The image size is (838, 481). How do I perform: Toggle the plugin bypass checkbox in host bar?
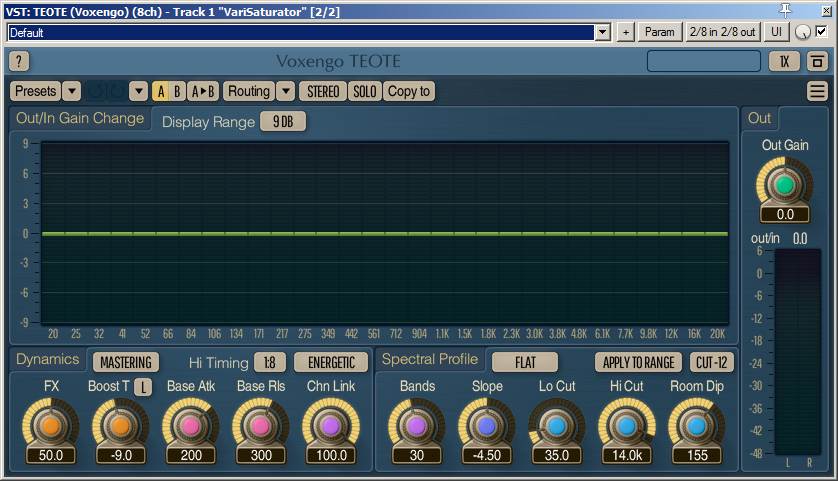click(x=821, y=32)
